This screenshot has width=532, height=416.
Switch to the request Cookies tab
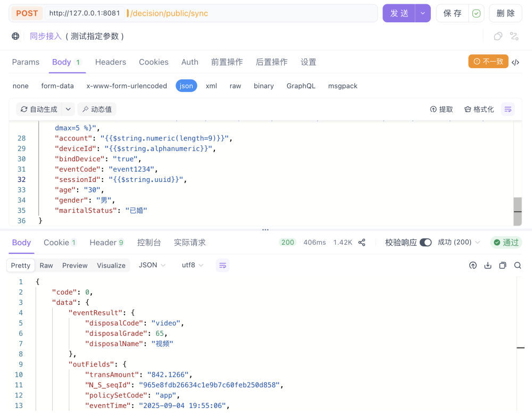tap(154, 62)
